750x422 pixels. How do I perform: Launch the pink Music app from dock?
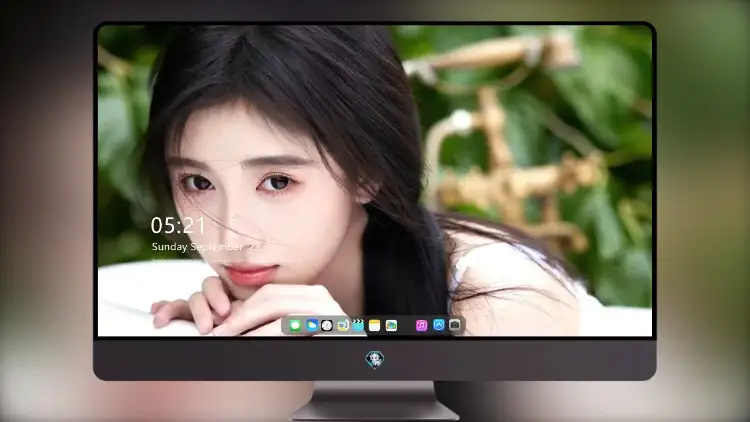(421, 325)
